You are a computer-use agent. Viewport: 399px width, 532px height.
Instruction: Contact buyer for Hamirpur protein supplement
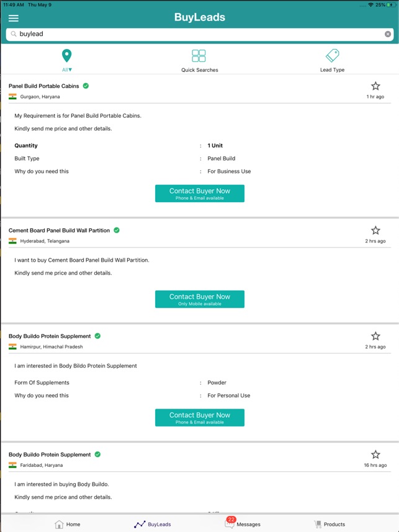(x=199, y=417)
